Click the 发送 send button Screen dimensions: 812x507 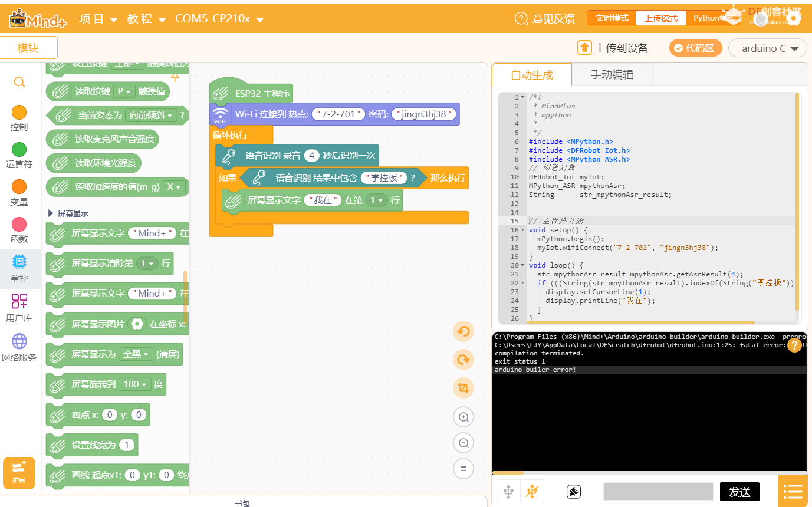point(739,492)
